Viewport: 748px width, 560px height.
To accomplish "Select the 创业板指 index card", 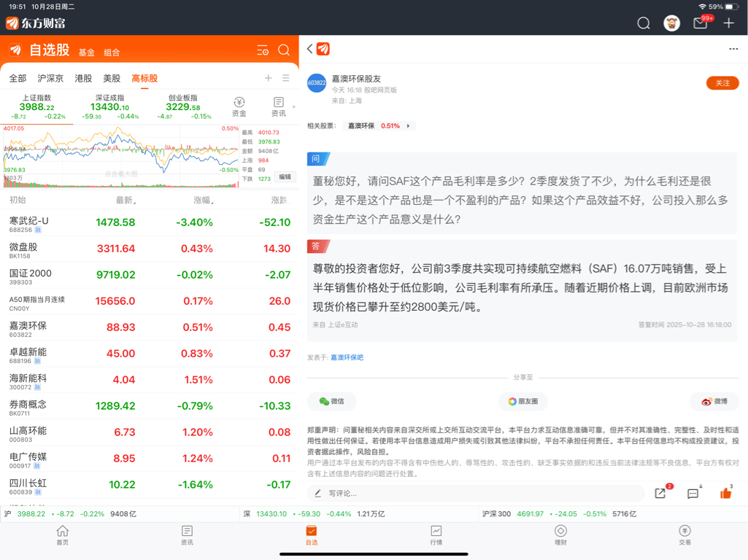I will coord(183,106).
